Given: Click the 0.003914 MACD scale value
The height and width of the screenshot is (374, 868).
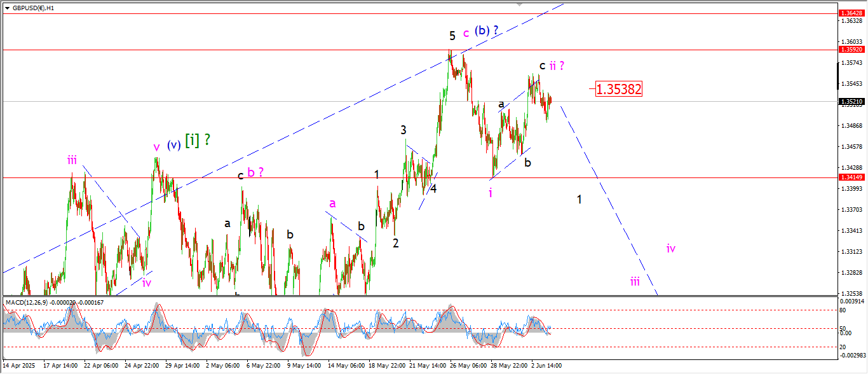Looking at the screenshot, I should pyautogui.click(x=852, y=300).
